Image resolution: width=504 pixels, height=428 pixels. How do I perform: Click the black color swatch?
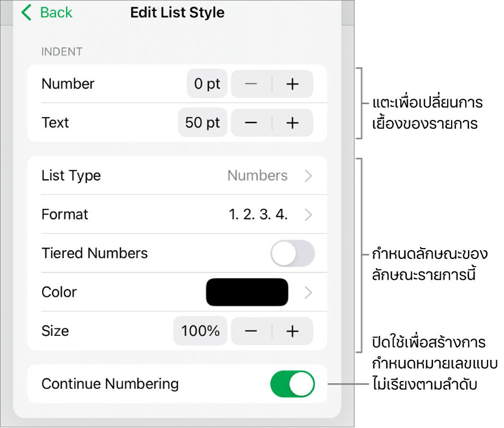247,292
